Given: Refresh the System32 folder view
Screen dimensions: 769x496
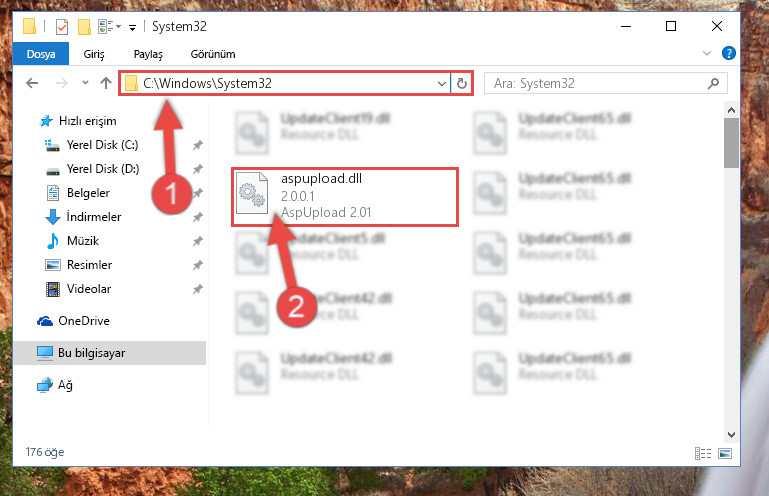Looking at the screenshot, I should point(461,83).
